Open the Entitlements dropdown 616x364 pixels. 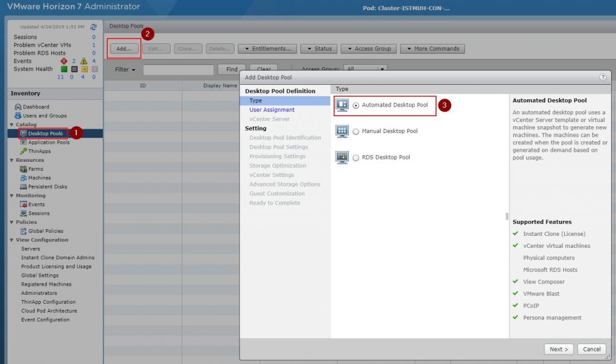[x=268, y=49]
